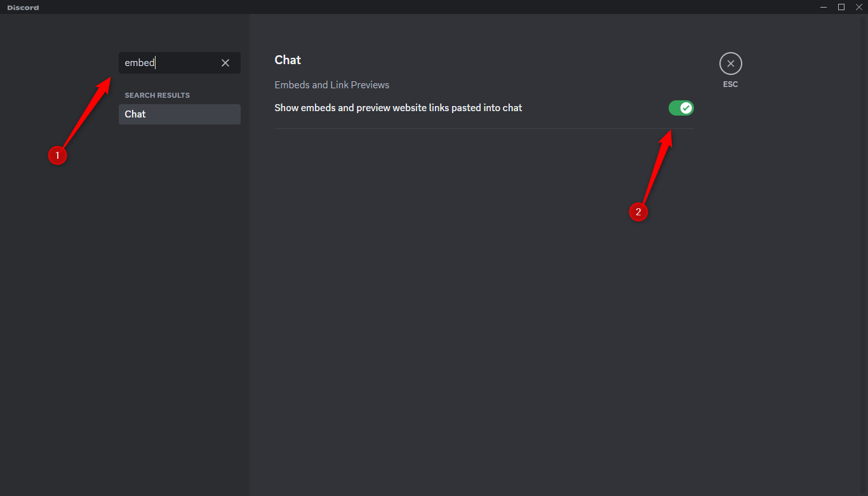Maximize the Discord window
The height and width of the screenshot is (496, 868).
(841, 6)
